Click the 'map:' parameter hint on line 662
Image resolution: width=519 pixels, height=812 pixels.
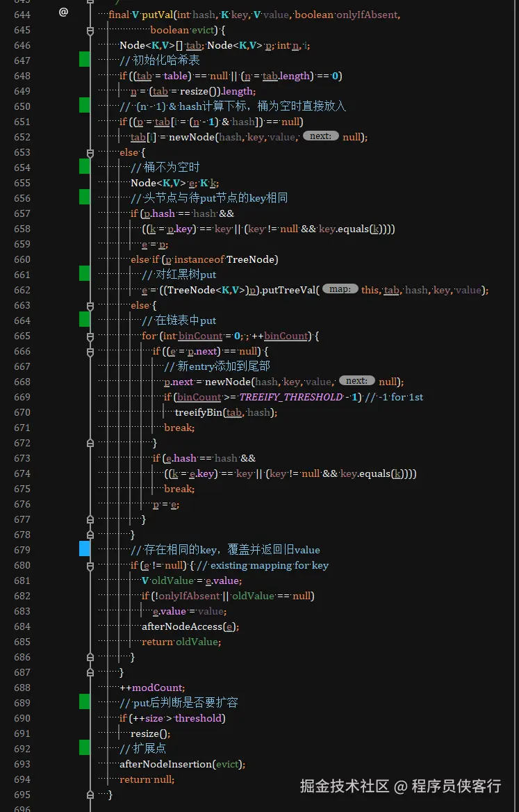coord(340,289)
